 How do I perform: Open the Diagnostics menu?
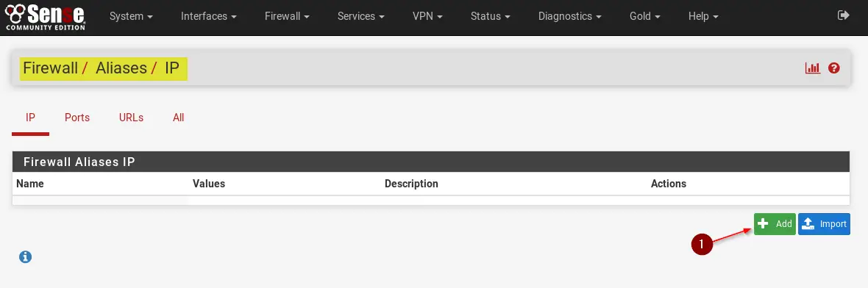click(569, 17)
